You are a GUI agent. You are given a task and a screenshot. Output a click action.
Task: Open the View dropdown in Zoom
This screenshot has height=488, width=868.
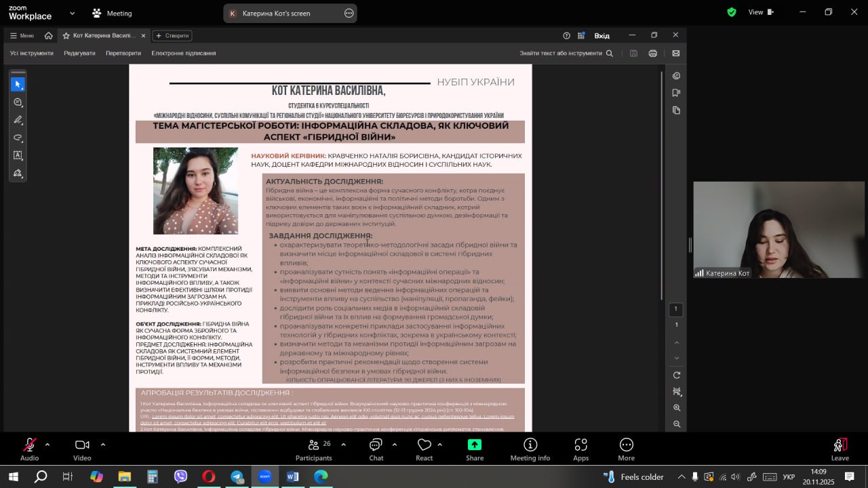coord(760,12)
